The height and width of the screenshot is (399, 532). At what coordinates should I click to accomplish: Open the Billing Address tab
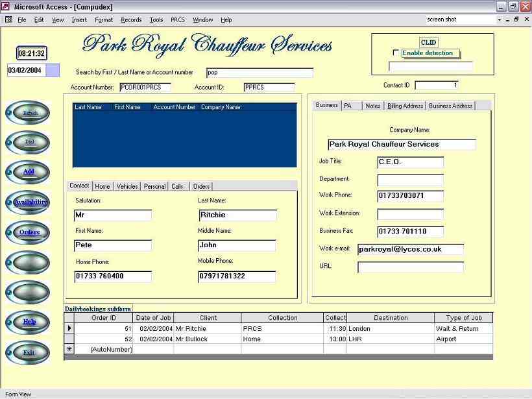pos(405,106)
